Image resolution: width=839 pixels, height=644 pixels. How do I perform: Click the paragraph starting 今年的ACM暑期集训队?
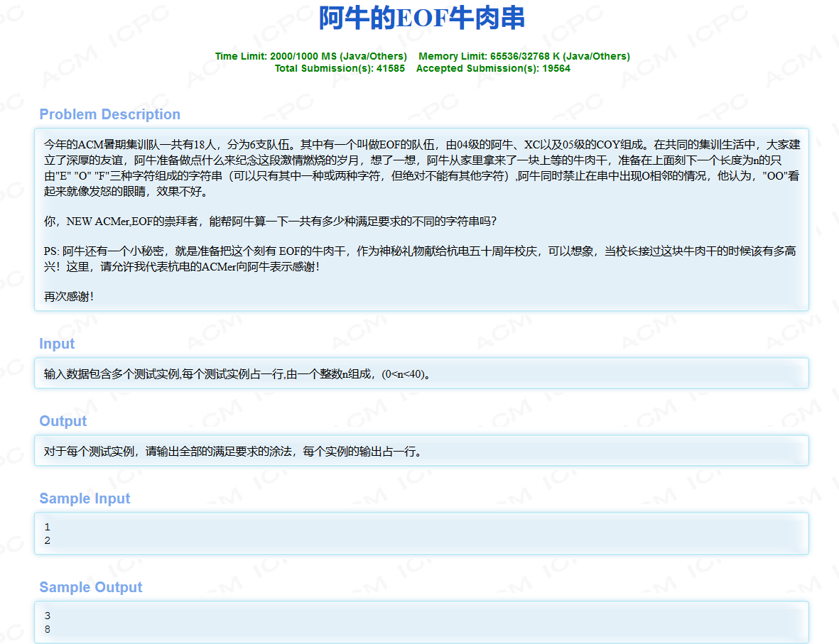click(422, 168)
